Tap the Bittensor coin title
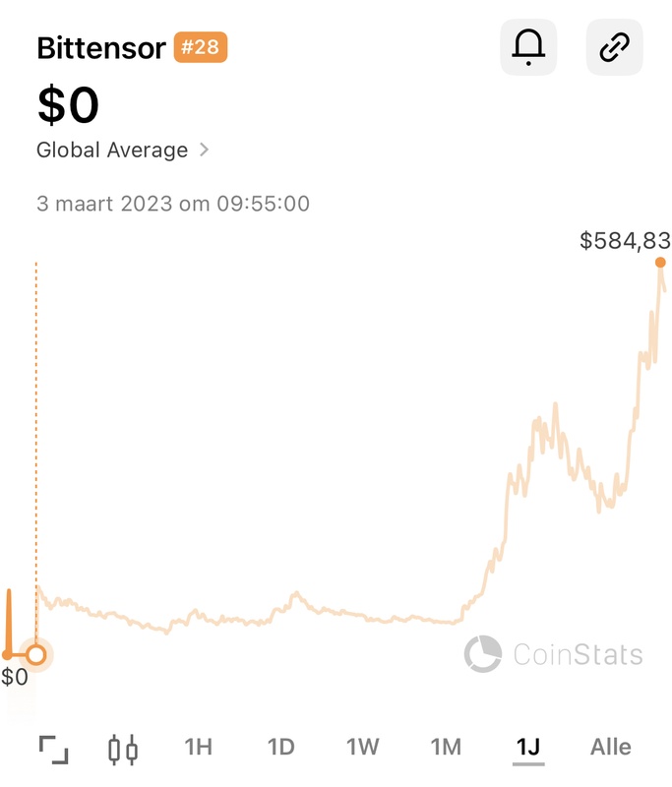This screenshot has width=672, height=787. click(x=101, y=48)
